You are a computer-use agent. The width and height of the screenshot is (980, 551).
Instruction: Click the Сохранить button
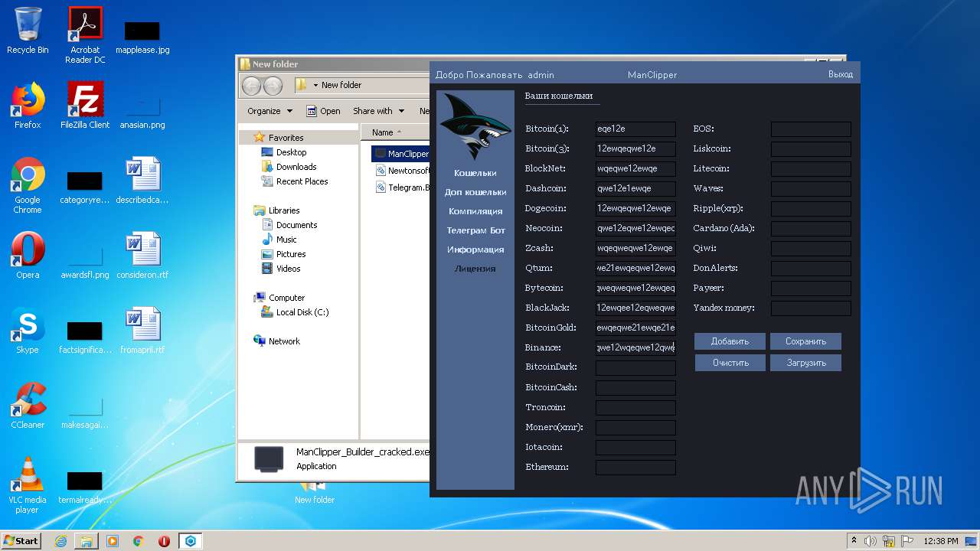click(x=805, y=341)
